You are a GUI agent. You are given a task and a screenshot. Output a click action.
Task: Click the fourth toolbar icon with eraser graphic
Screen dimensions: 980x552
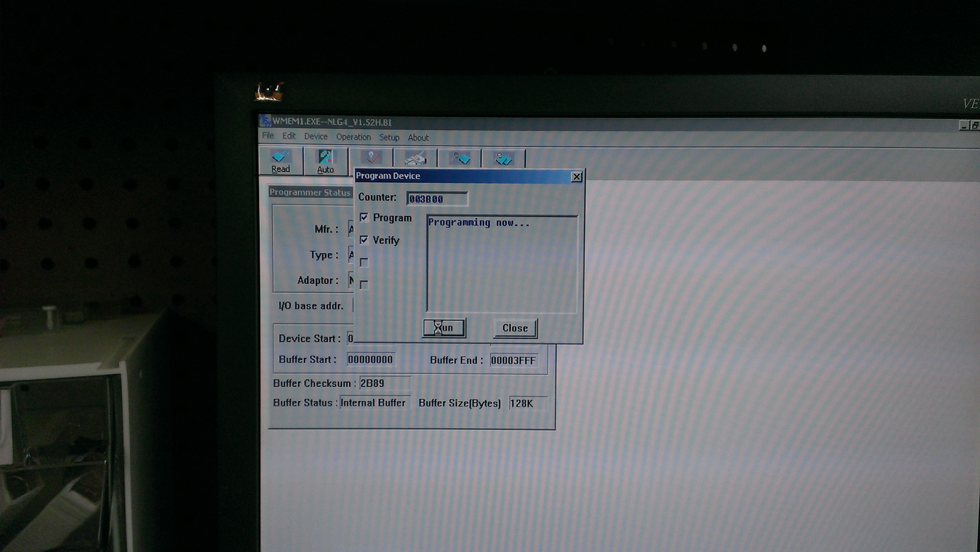point(416,159)
